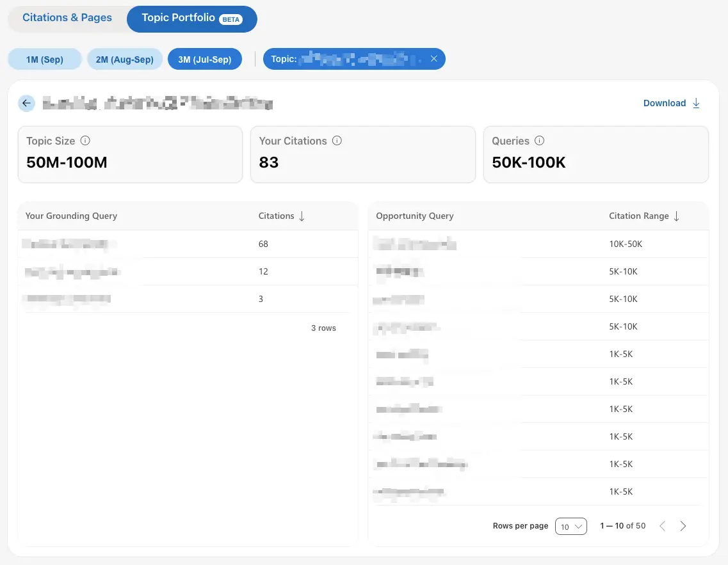Click the Opportunity Query column header
This screenshot has height=565, width=728.
click(415, 216)
